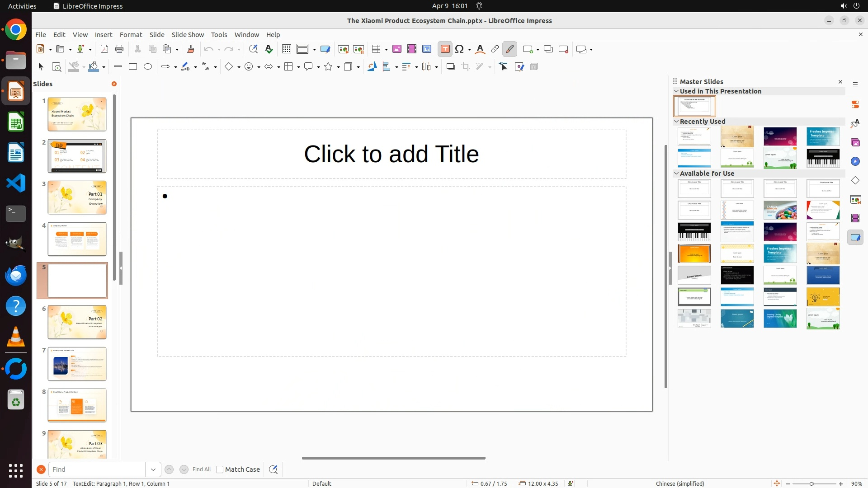Screen dimensions: 868x488
Task: Open the Gallery sidebar panel icon
Action: pos(855,142)
